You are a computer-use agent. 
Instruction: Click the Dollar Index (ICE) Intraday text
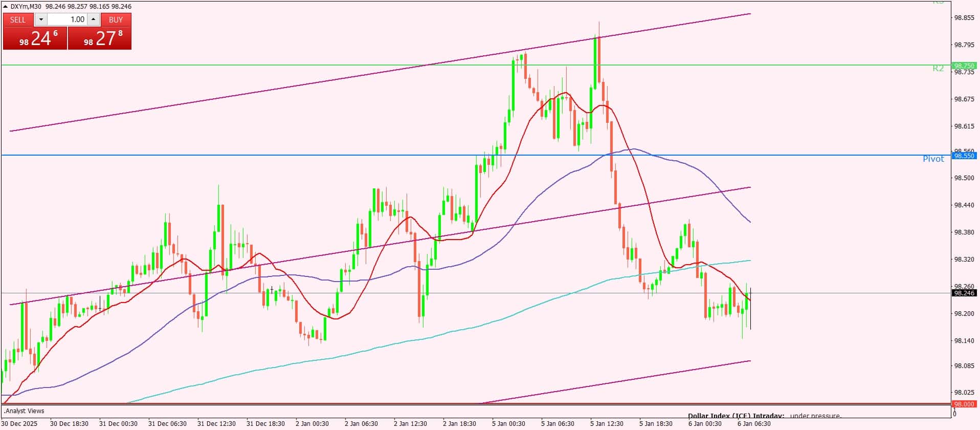(x=736, y=416)
